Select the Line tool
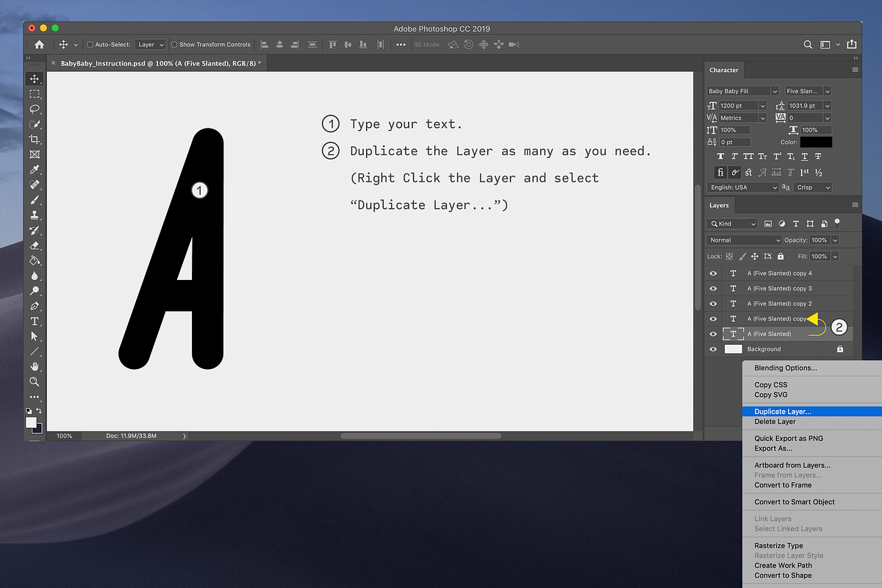Viewport: 882px width, 588px height. tap(34, 352)
